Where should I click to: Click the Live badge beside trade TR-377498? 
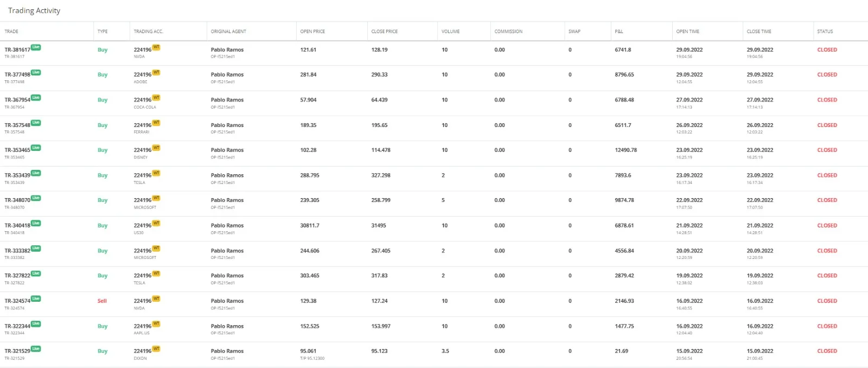[x=36, y=72]
